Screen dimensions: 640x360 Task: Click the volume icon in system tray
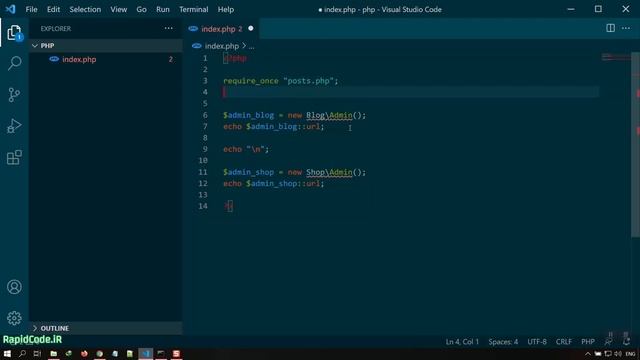coord(618,354)
